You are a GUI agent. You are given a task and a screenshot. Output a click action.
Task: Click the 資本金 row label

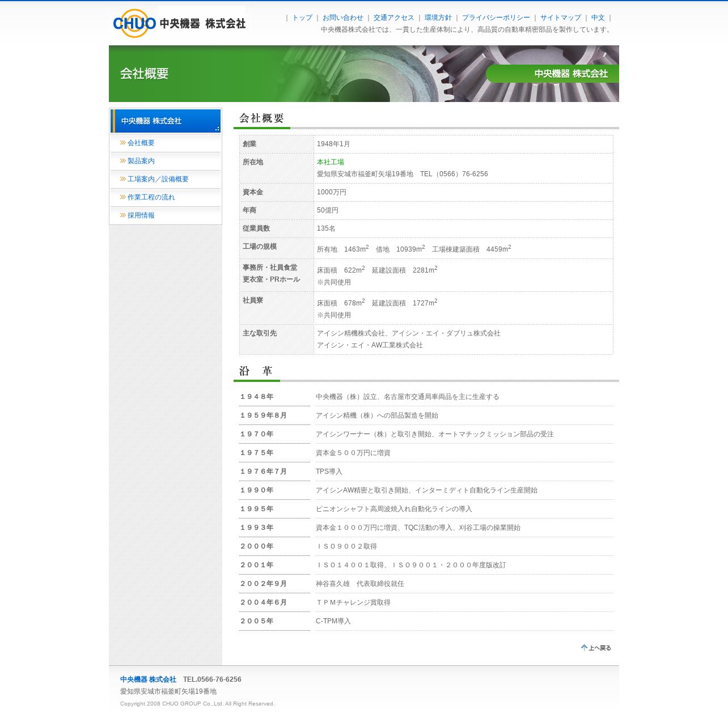[x=253, y=192]
